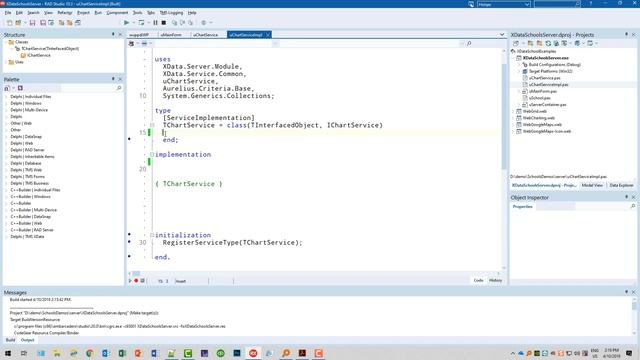Image resolution: width=640 pixels, height=360 pixels.
Task: Select uChartService.pas in project tree
Action: click(x=544, y=78)
